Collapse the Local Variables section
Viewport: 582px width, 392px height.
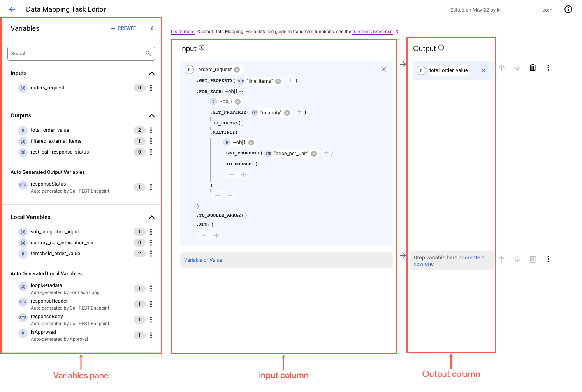point(151,217)
